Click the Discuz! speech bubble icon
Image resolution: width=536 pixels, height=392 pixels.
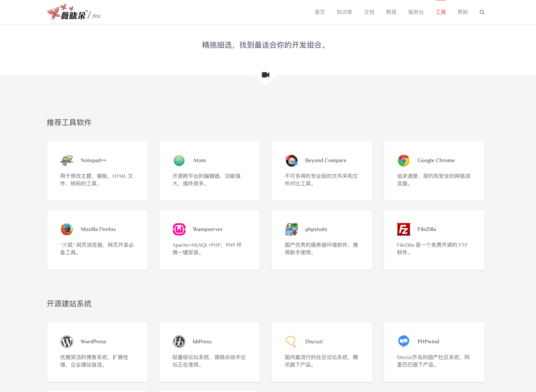tap(291, 341)
